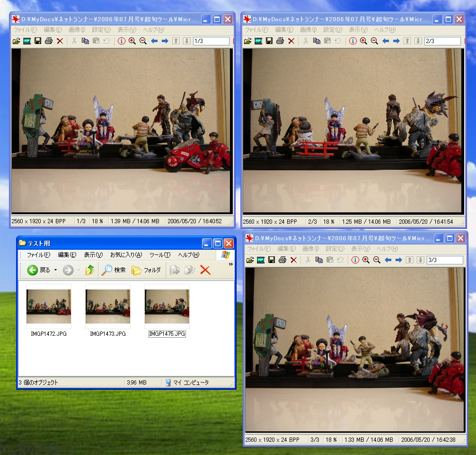Click the Information icon in the 3/3 viewer
Screen dimensions: 476x455
(355, 260)
